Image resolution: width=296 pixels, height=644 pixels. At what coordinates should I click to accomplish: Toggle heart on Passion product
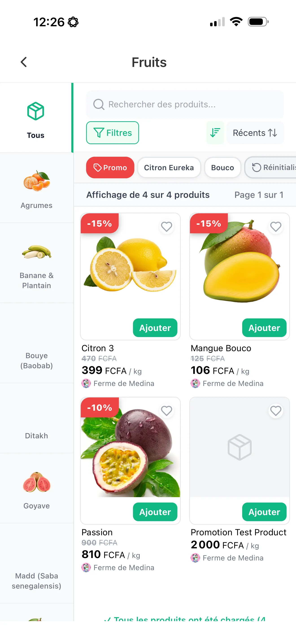[x=166, y=411]
